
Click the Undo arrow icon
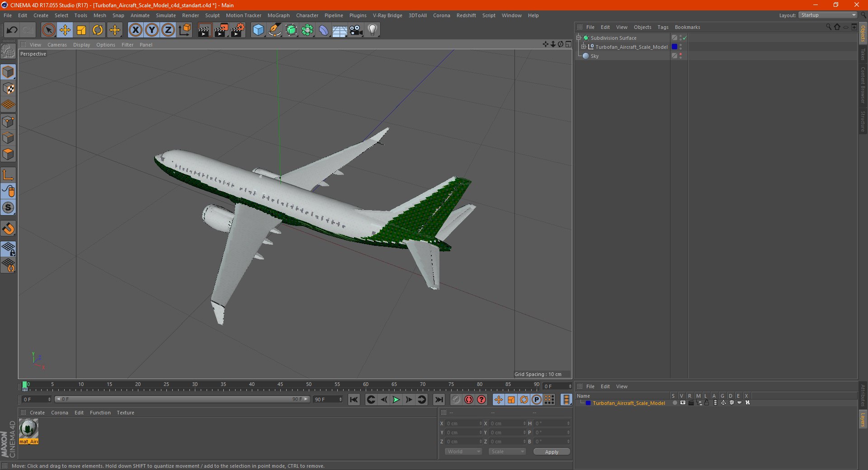[x=12, y=30]
